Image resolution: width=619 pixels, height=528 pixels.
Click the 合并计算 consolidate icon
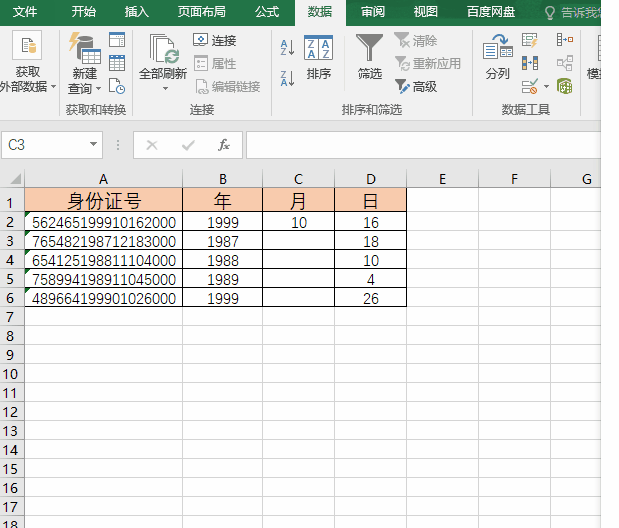565,39
